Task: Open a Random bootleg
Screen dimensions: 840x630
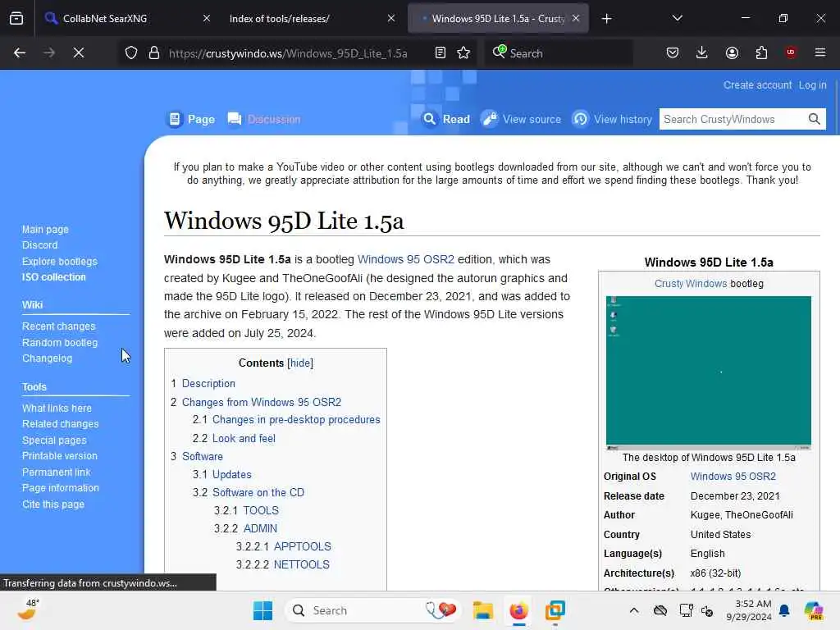Action: (59, 342)
